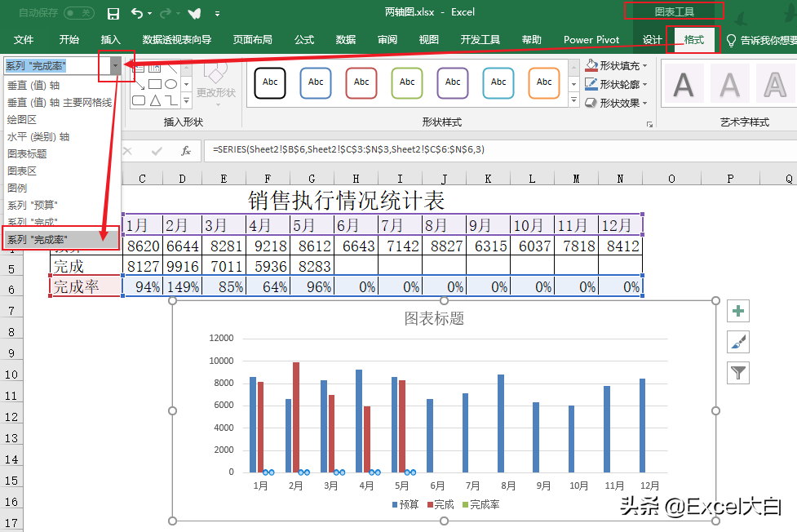
Task: Apply the light gray WordArt A style
Action: coord(729,84)
